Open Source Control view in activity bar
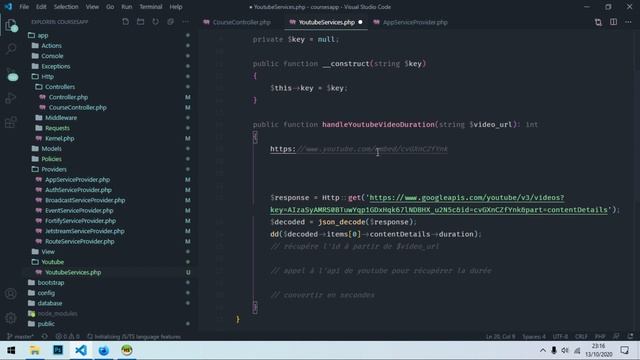The width and height of the screenshot is (640, 360). 11,75
